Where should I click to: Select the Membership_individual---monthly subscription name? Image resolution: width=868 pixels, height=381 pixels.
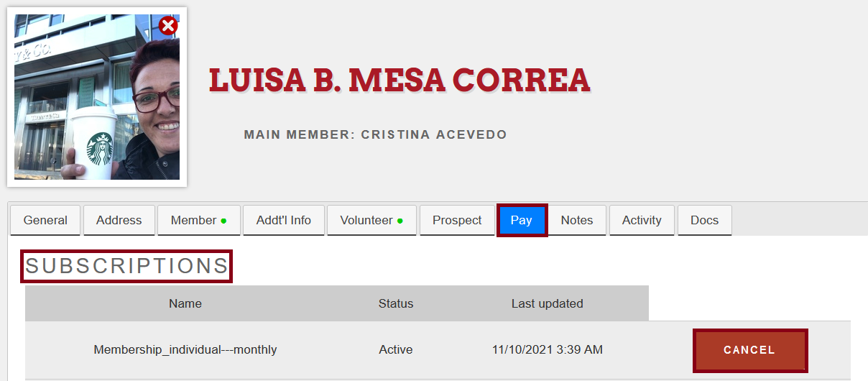pyautogui.click(x=185, y=350)
